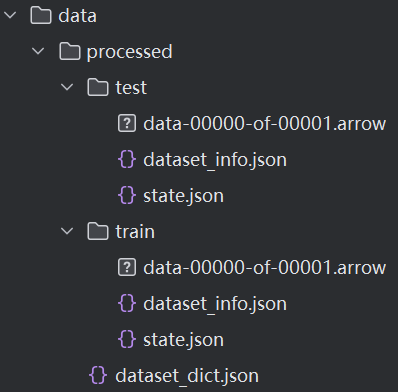
Task: Open dataset_dict.json file
Action: 187,376
